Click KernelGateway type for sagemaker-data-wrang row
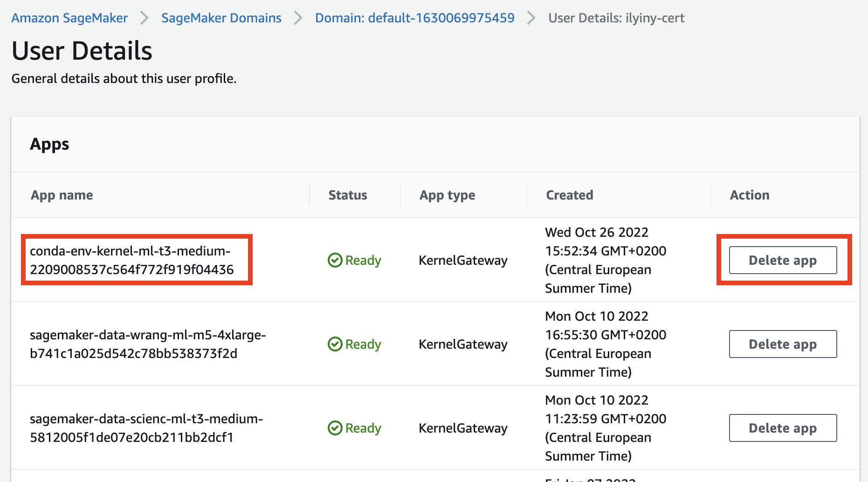868x482 pixels. tap(463, 344)
